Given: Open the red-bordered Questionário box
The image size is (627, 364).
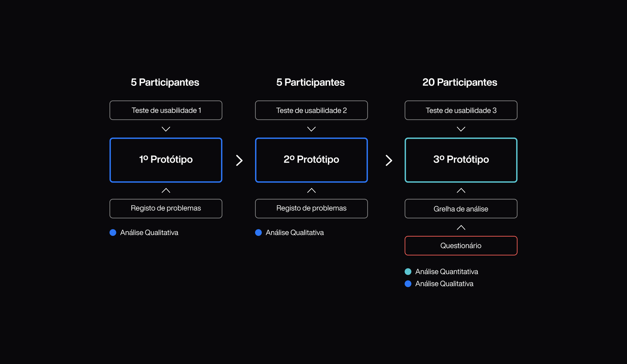Looking at the screenshot, I should (x=461, y=246).
